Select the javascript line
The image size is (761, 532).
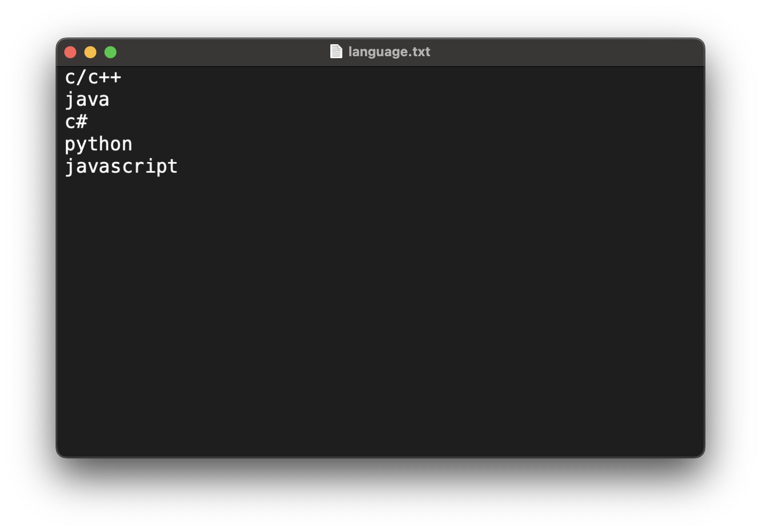[x=121, y=166]
